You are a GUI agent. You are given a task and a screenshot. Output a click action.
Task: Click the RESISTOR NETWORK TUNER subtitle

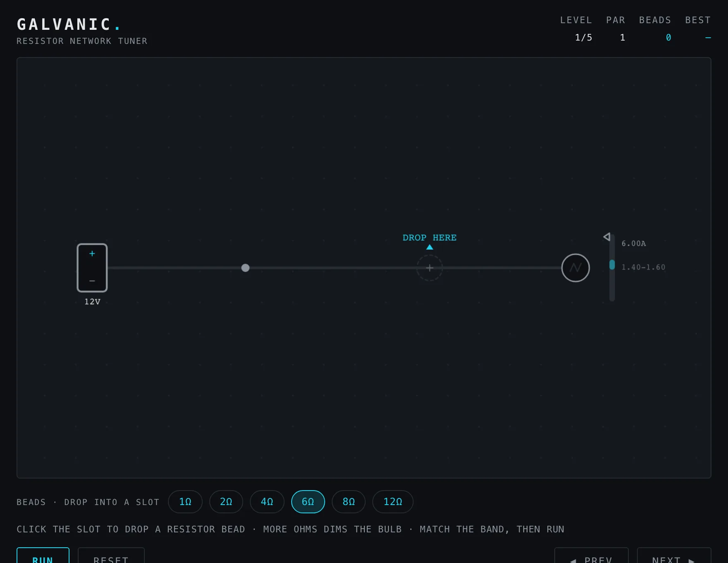coord(82,41)
